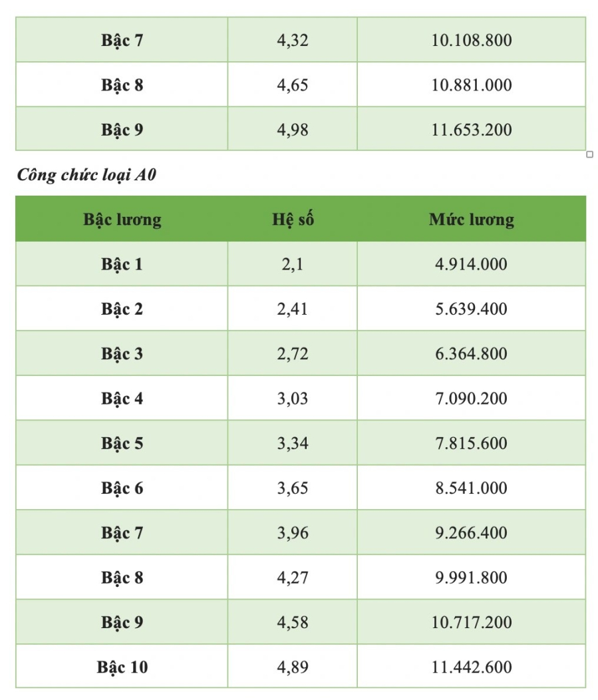598x700 pixels.
Task: Click the 'Hệ số' column header
Action: [293, 219]
